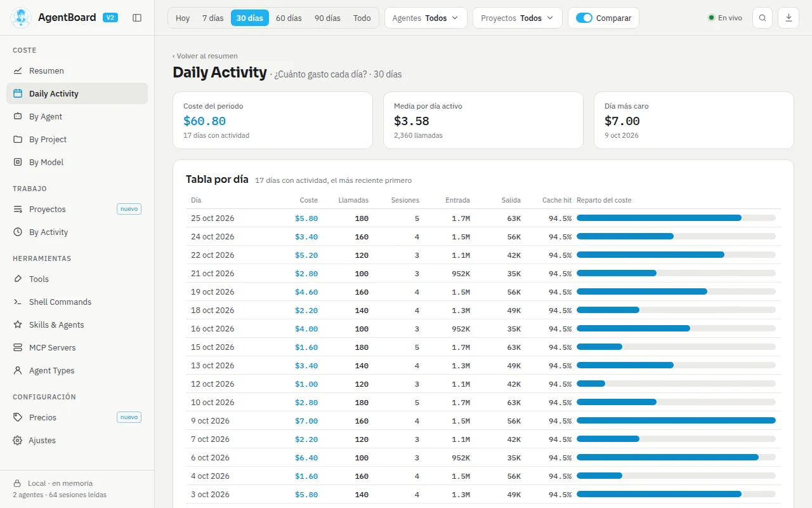This screenshot has height=508, width=812.
Task: Go back via Volver al resumen link
Action: pyautogui.click(x=205, y=56)
